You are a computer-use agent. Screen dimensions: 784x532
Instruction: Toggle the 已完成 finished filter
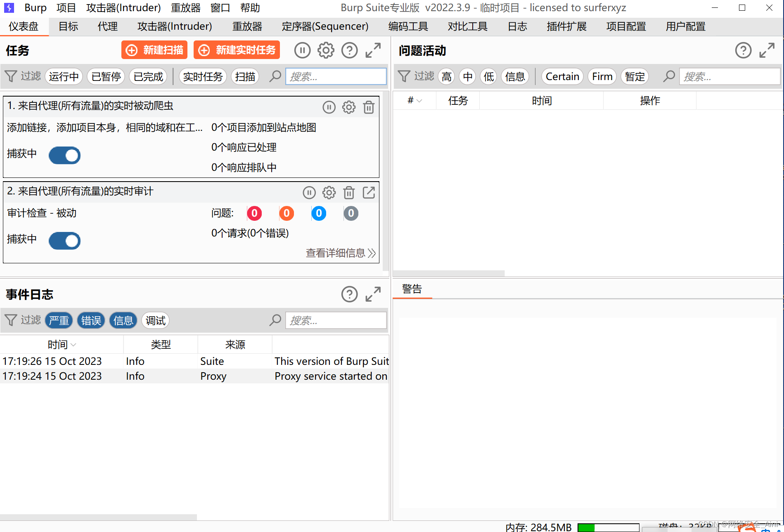[149, 77]
